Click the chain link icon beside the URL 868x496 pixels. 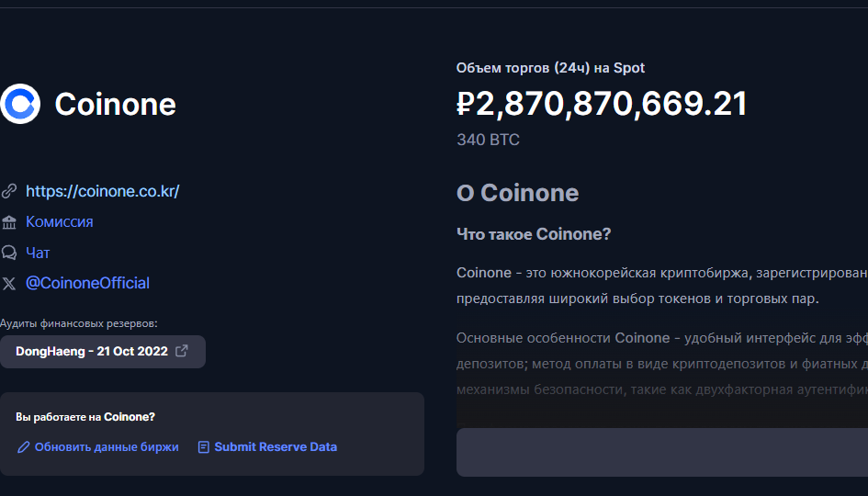coord(9,191)
